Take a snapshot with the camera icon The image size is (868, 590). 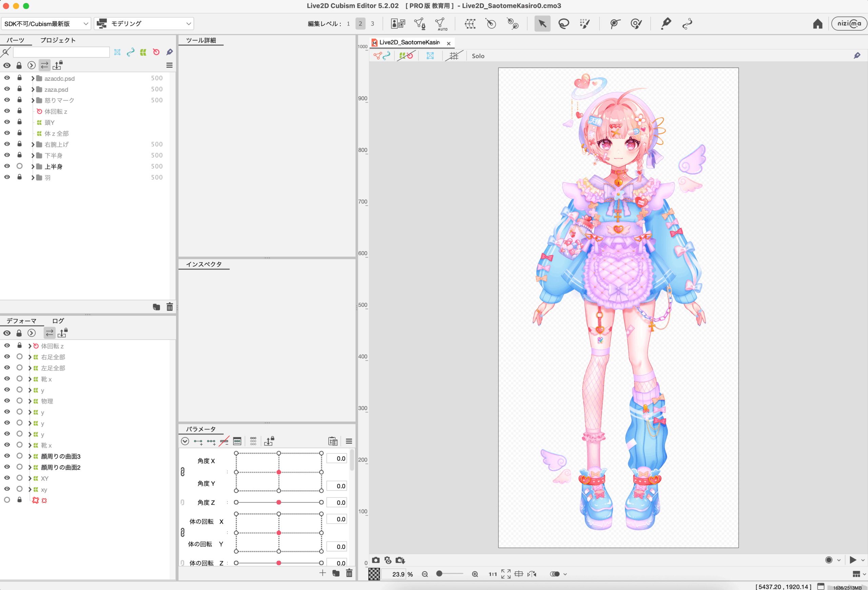click(x=376, y=560)
